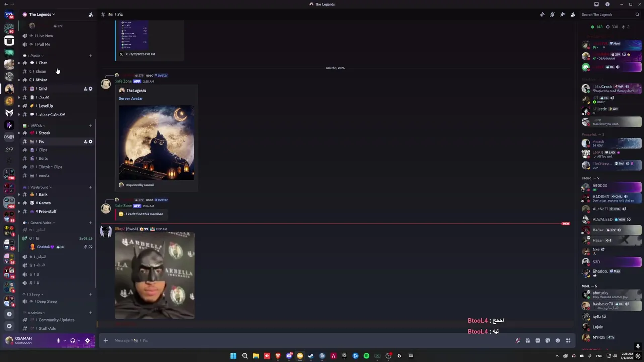
Task: Open the gift Nitro icon in message bar
Action: pyautogui.click(x=528, y=341)
